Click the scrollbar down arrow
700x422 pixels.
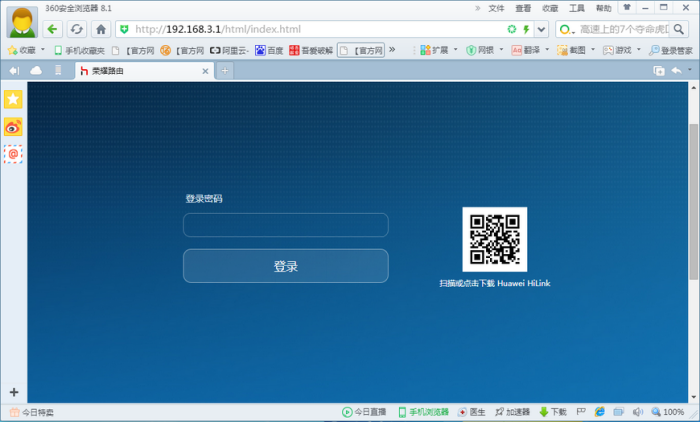pyautogui.click(x=694, y=397)
